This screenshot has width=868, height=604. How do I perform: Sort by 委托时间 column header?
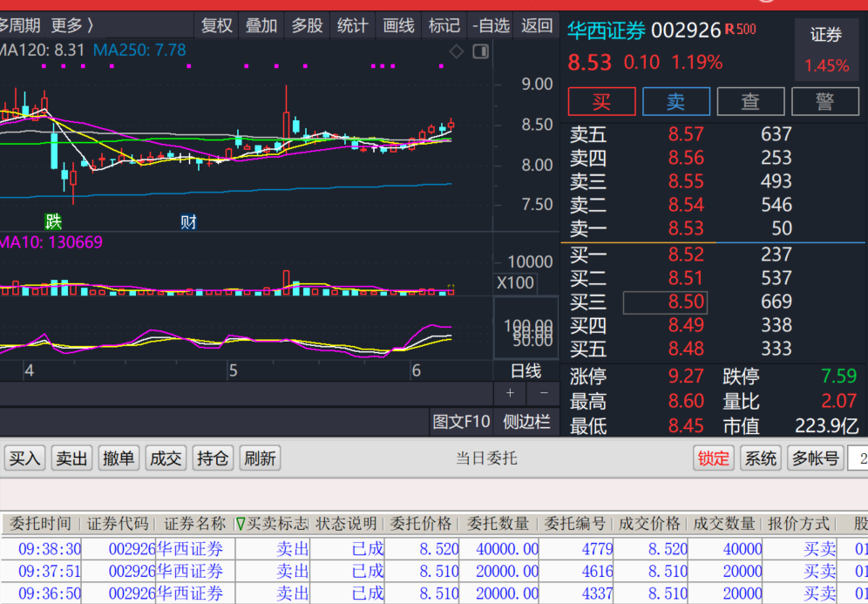(x=40, y=524)
